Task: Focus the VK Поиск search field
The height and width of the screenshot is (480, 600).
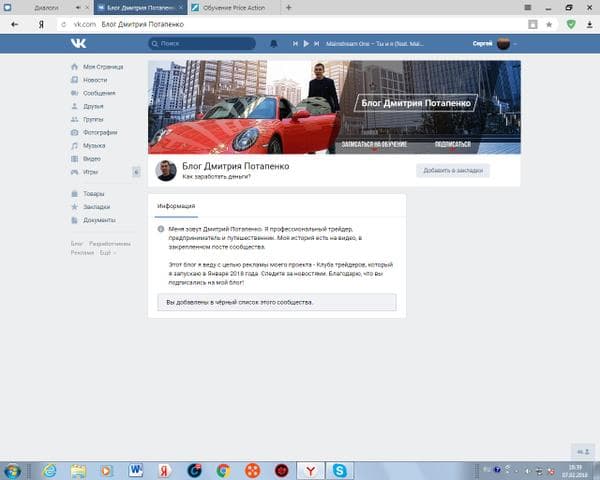Action: (202, 44)
